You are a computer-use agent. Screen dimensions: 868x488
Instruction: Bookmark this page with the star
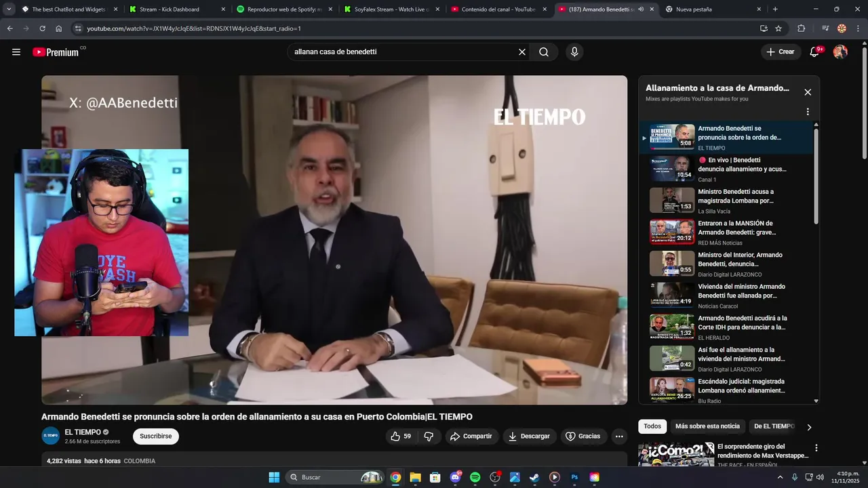click(778, 28)
